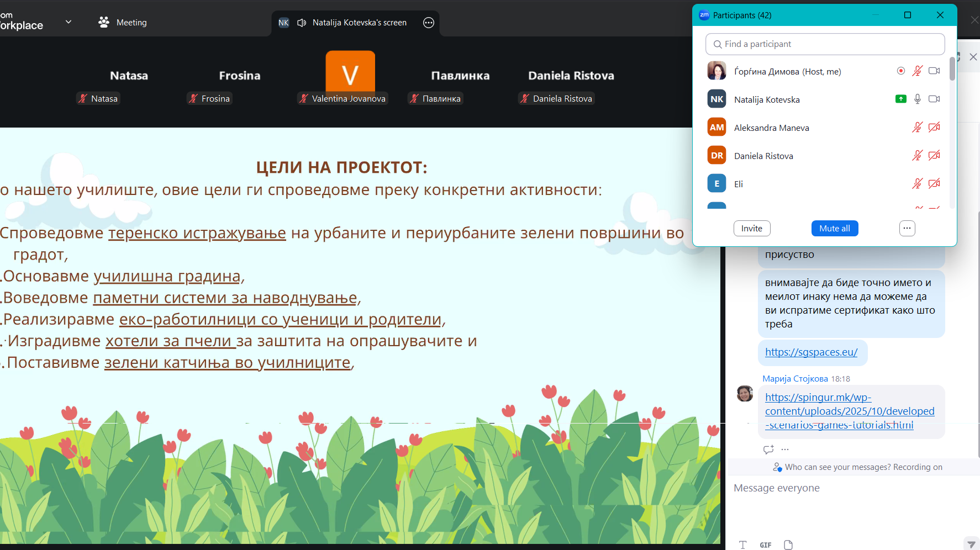Select Natalija Kotevska's screen tab
The height and width of the screenshot is (550, 980).
coord(359,23)
